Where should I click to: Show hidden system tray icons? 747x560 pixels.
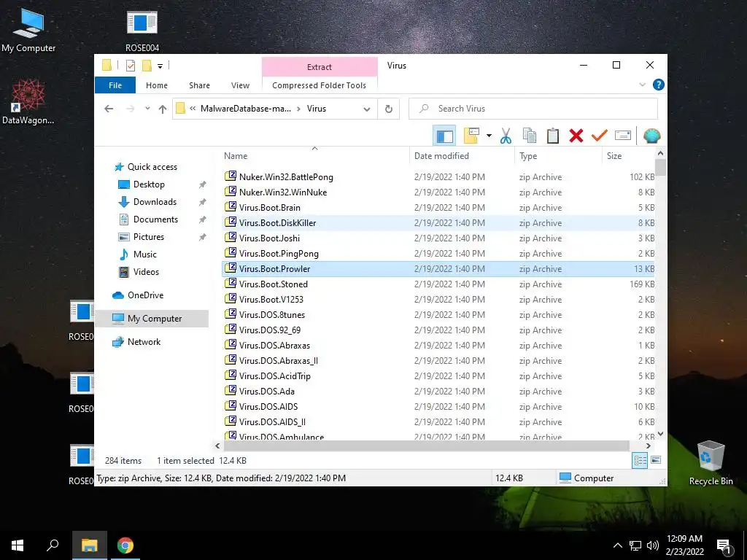tap(617, 545)
